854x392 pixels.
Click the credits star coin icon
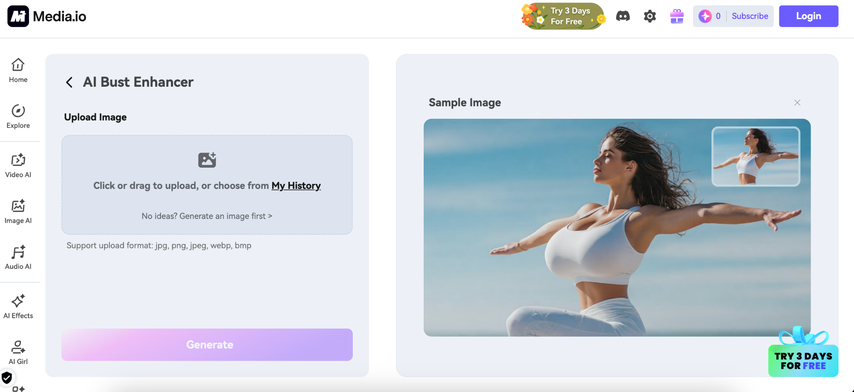click(705, 16)
